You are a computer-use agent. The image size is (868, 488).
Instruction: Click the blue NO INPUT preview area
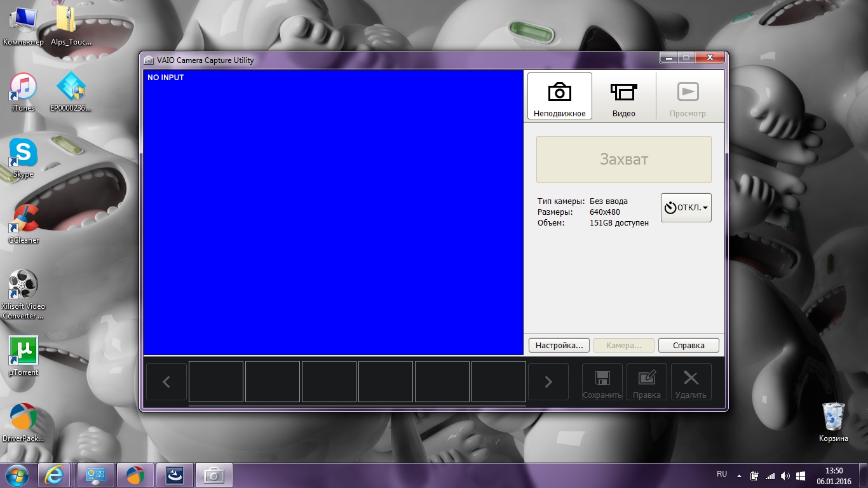pyautogui.click(x=333, y=213)
